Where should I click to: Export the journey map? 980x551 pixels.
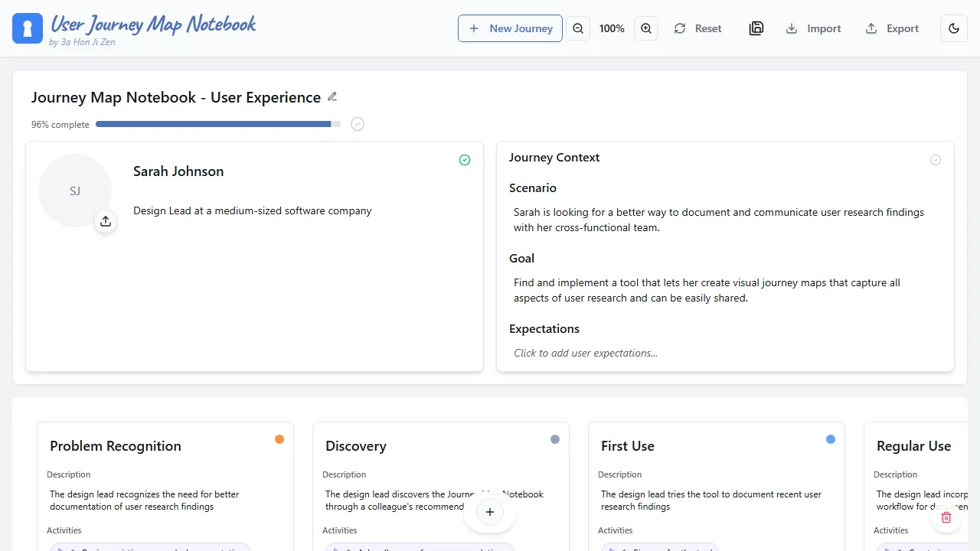tap(892, 28)
